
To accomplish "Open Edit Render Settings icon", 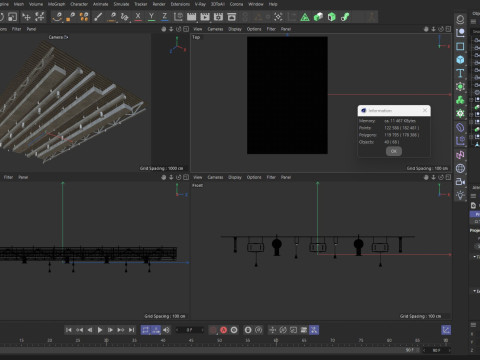I will [218, 17].
